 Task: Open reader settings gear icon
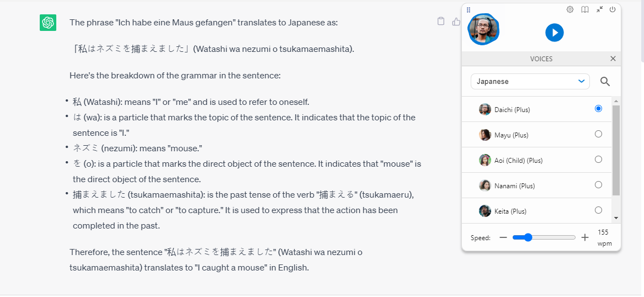570,9
